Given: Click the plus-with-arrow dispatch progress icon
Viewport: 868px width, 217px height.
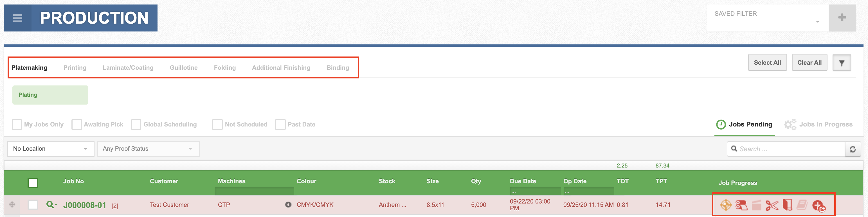Looking at the screenshot, I should [819, 205].
